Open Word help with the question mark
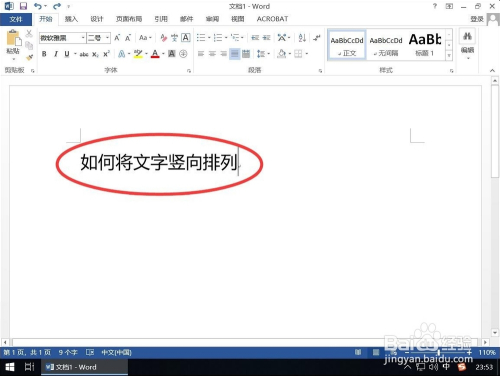Image resolution: width=500 pixels, height=376 pixels. click(435, 6)
